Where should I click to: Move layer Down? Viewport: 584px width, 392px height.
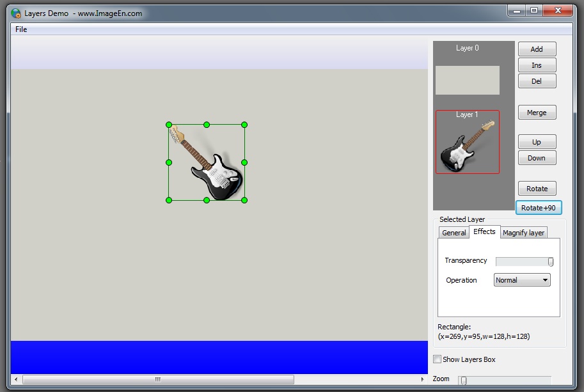537,158
